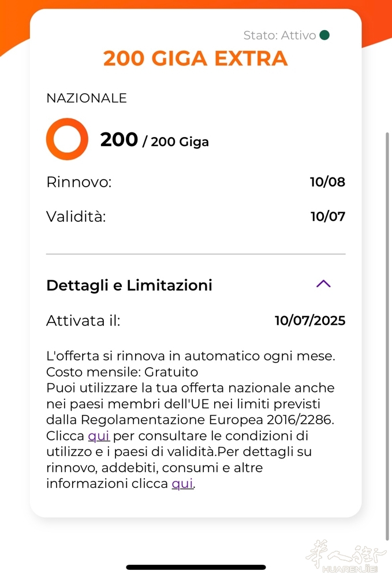This screenshot has width=392, height=578.
Task: Tap the "200 / 200 Giga" usage counter
Action: tap(154, 140)
